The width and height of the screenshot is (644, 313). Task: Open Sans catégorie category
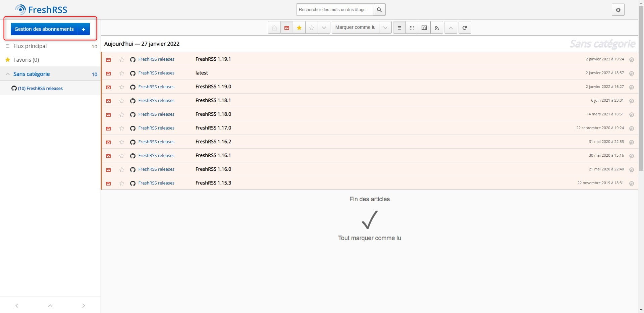[x=32, y=74]
